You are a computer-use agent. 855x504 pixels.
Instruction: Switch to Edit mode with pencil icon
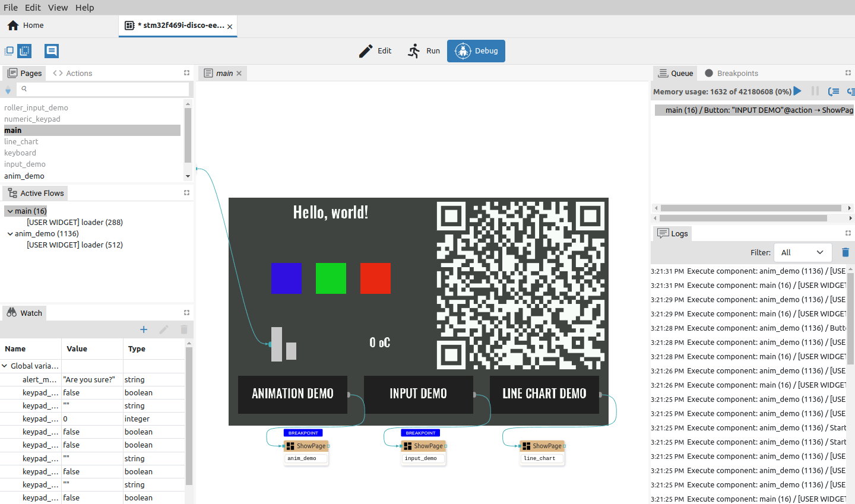(x=375, y=51)
